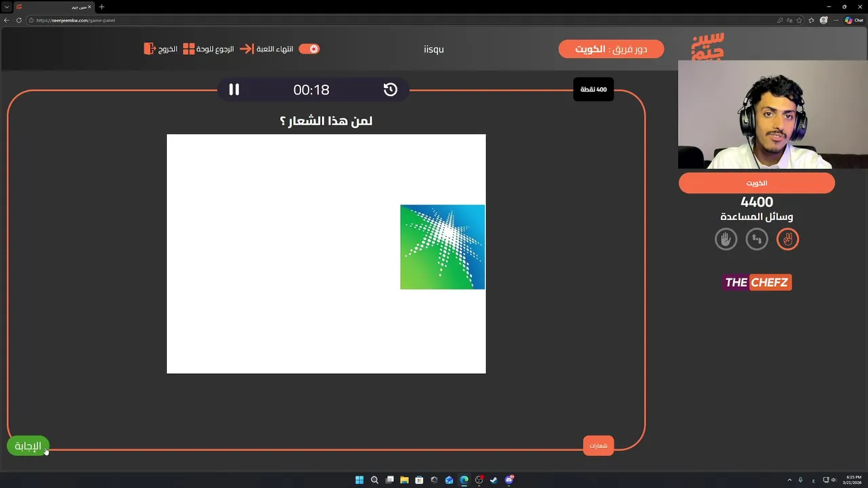Click the 00:18 timer display
This screenshot has width=868, height=488.
pyautogui.click(x=311, y=89)
